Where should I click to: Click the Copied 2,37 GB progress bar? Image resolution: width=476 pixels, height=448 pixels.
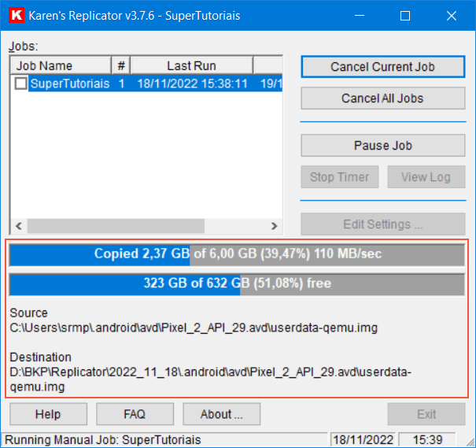click(x=236, y=254)
